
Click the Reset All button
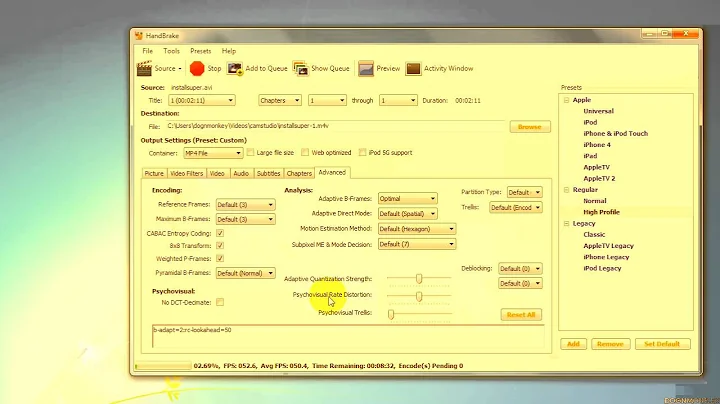tap(521, 315)
